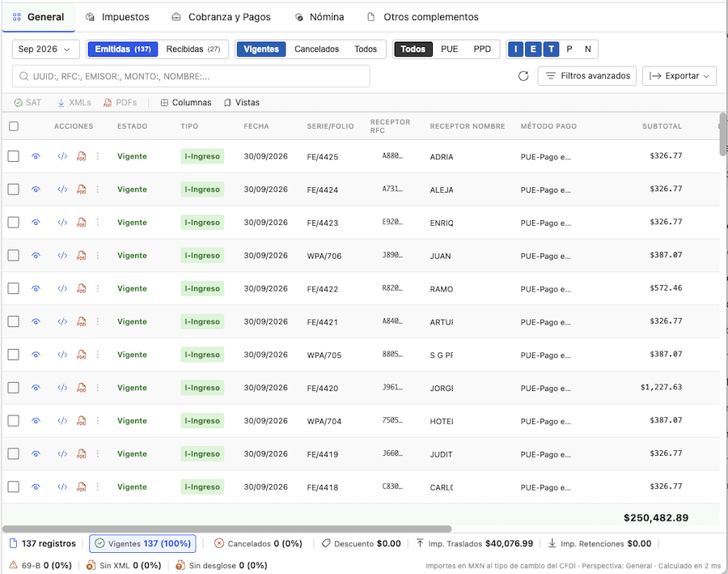728x574 pixels.
Task: Toggle the P invoice type filter
Action: coord(569,49)
